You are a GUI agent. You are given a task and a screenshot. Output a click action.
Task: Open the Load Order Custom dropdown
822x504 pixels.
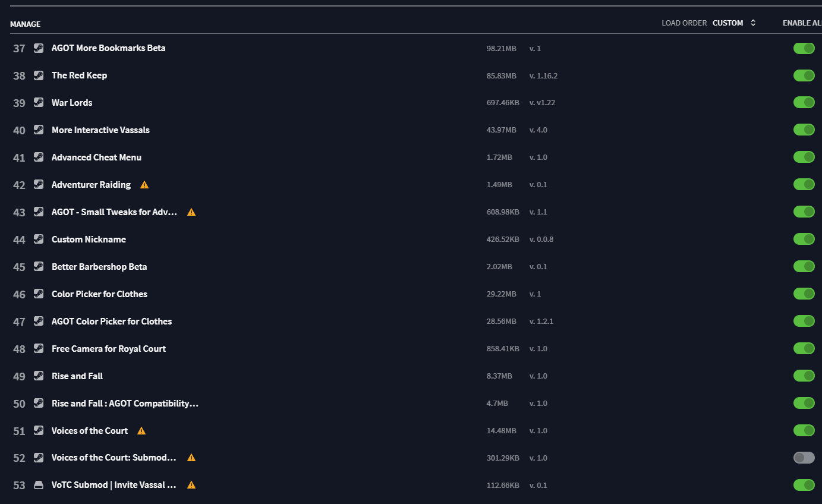pyautogui.click(x=734, y=23)
